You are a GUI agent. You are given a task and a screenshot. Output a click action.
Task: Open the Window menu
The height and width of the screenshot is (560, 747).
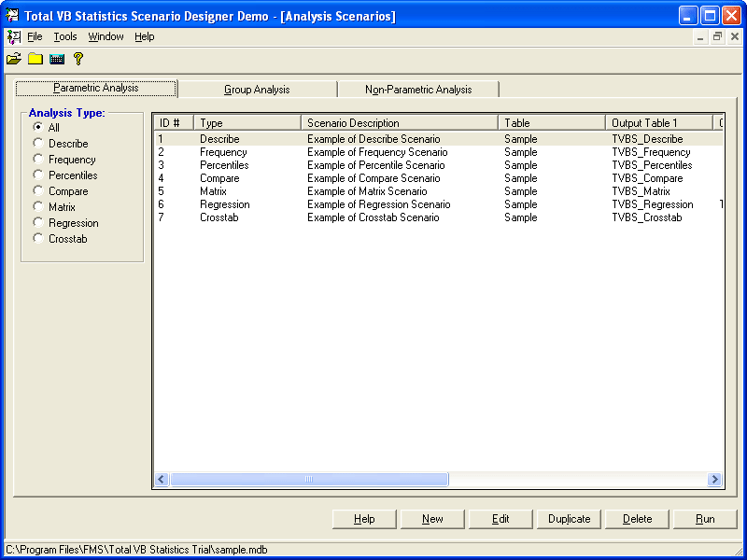[106, 36]
